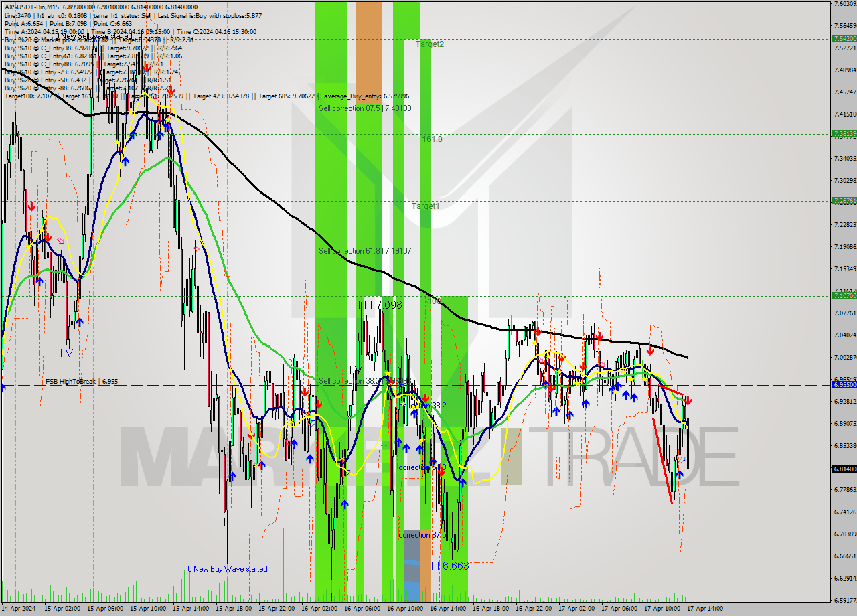This screenshot has height=616, width=857.
Task: Click the 'Time C:2024.04.16 15:30:00' text
Action: point(215,31)
